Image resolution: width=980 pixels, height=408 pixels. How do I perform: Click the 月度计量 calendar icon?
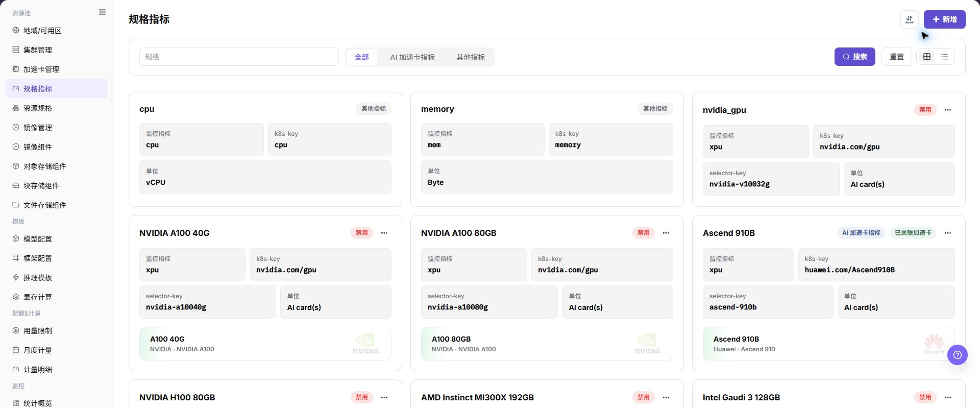tap(16, 350)
